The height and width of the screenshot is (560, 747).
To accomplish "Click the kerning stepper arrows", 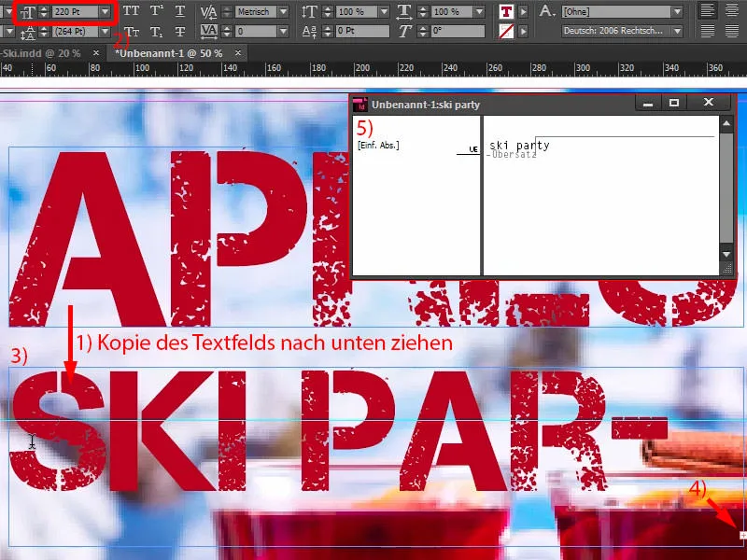I will [227, 12].
